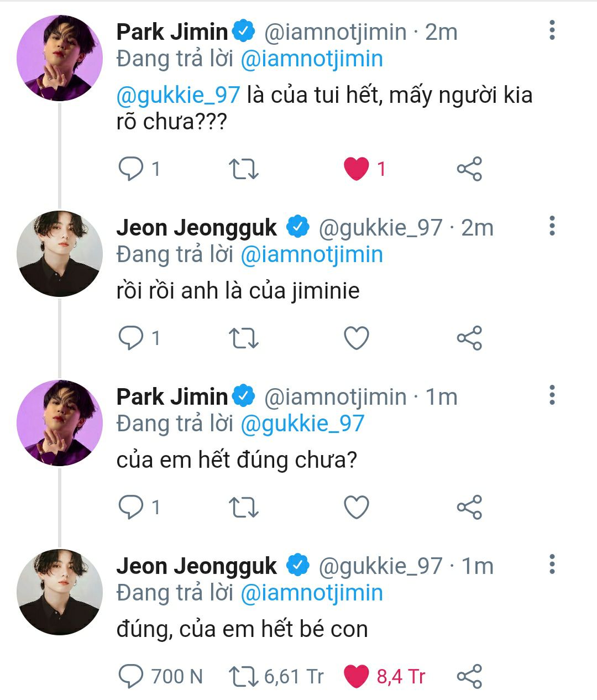Screen dimensions: 597x700
Task: Open more options on the last tweet
Action: pyautogui.click(x=552, y=565)
